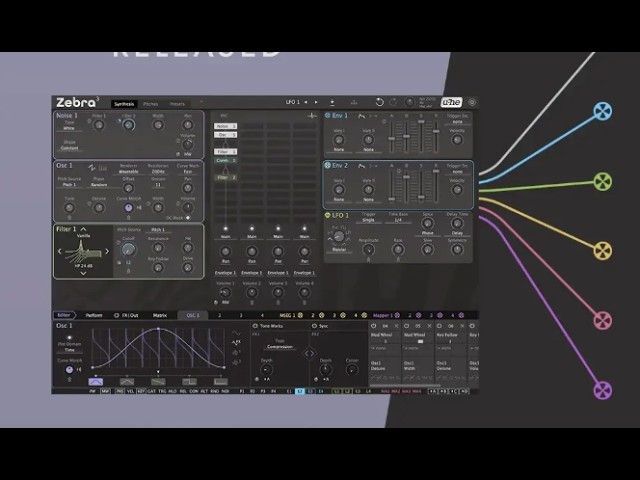The image size is (640, 480).
Task: Click the LFO 1 waveform selector knob
Action: pyautogui.click(x=339, y=236)
